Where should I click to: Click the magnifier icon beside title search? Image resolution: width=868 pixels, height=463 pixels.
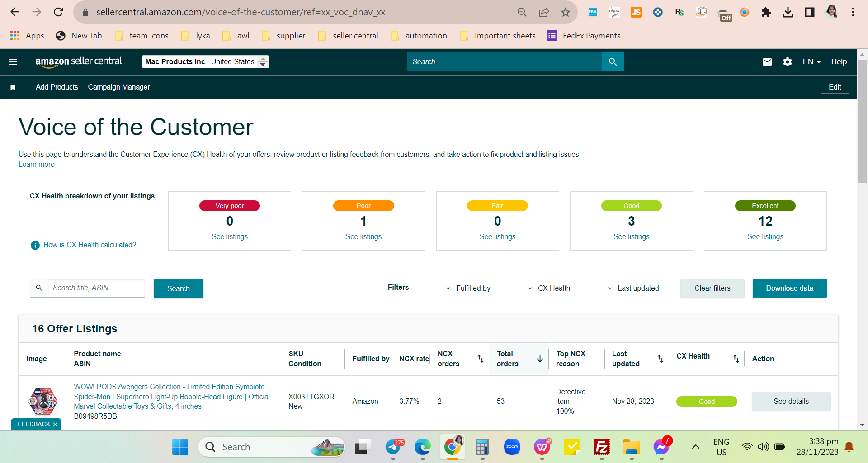39,288
